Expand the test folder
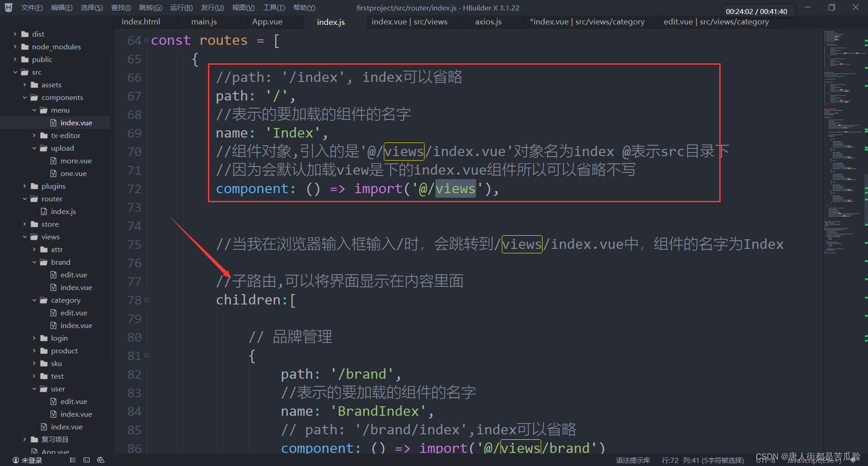868x466 pixels. (34, 376)
